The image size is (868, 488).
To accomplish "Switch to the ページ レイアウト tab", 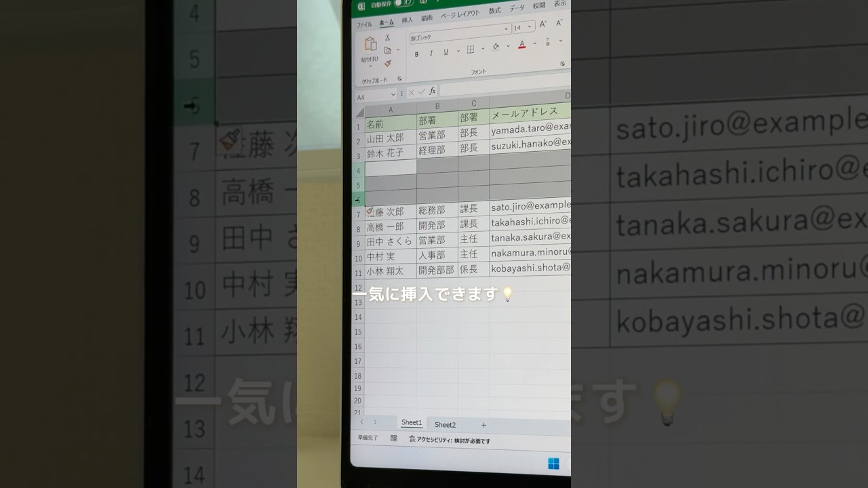I will (x=460, y=14).
